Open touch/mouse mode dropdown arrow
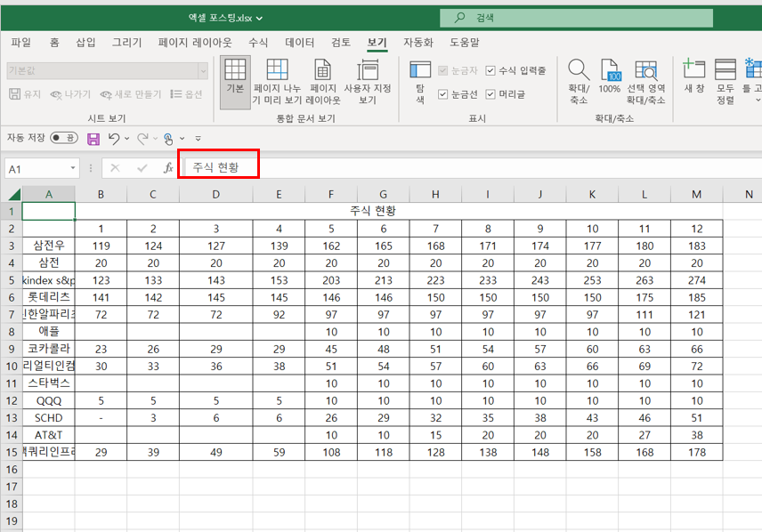 [182, 139]
